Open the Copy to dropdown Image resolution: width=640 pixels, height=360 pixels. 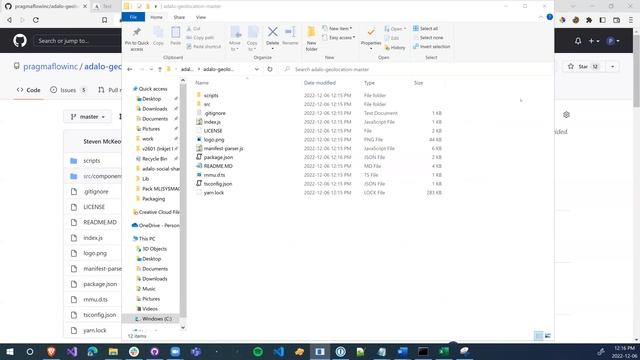tap(252, 38)
